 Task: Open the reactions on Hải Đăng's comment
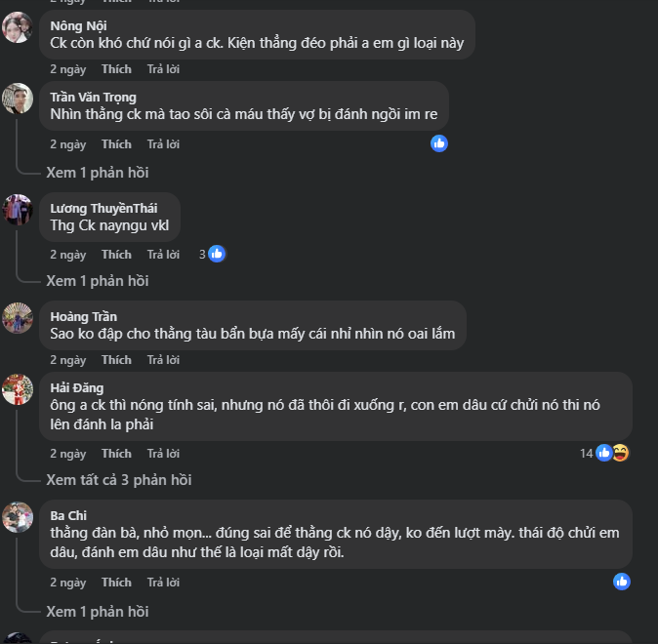[x=611, y=453]
